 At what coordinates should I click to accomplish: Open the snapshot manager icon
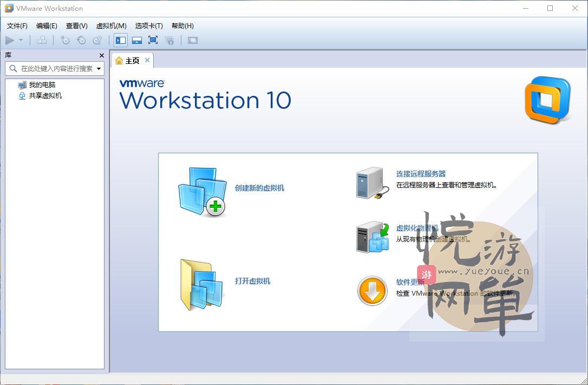pos(97,40)
